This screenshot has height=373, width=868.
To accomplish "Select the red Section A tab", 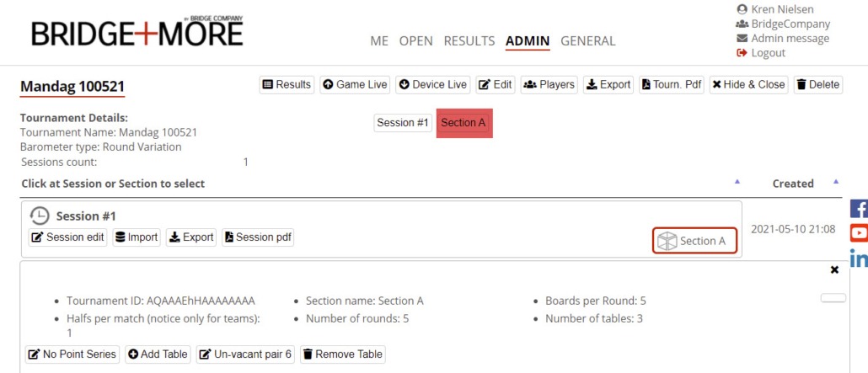I will 463,123.
